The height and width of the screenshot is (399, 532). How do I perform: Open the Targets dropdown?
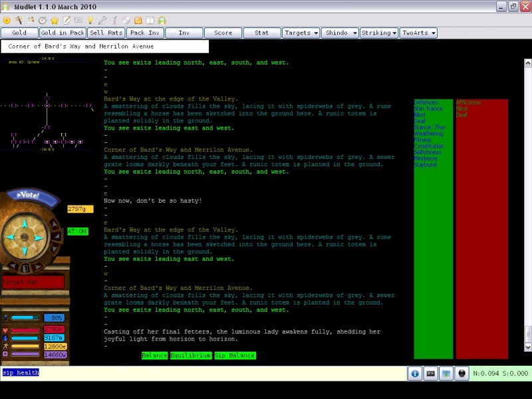click(x=301, y=33)
